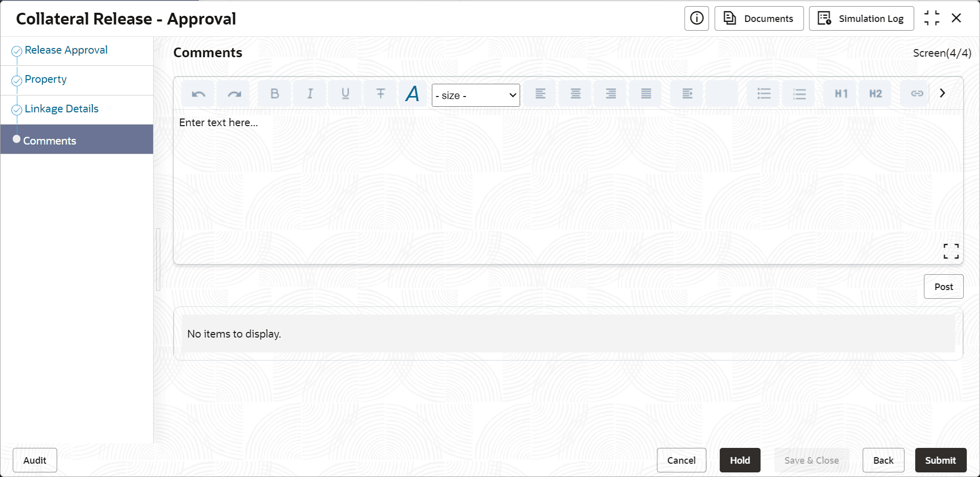The height and width of the screenshot is (477, 980).
Task: Select the Comments step in the sidebar
Action: point(77,139)
